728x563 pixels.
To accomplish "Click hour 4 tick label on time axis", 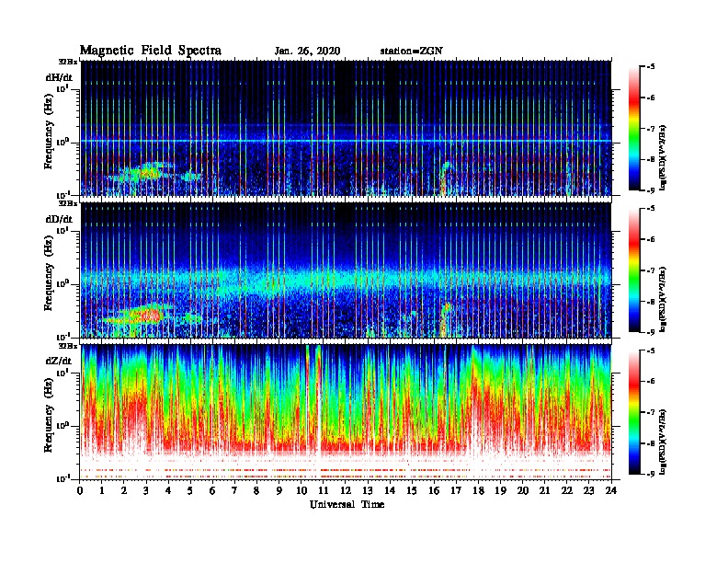I will (168, 491).
